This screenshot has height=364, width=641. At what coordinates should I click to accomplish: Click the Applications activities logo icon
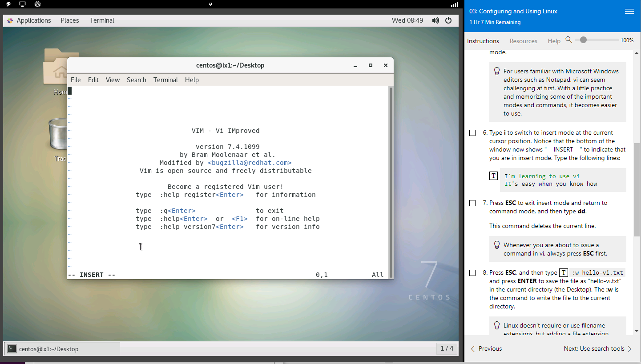click(x=10, y=20)
